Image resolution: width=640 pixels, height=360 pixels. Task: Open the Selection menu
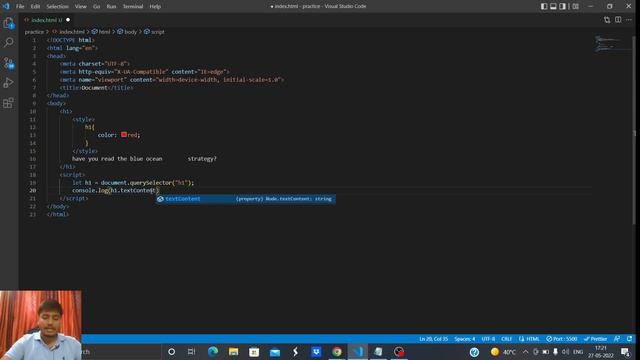pos(57,6)
